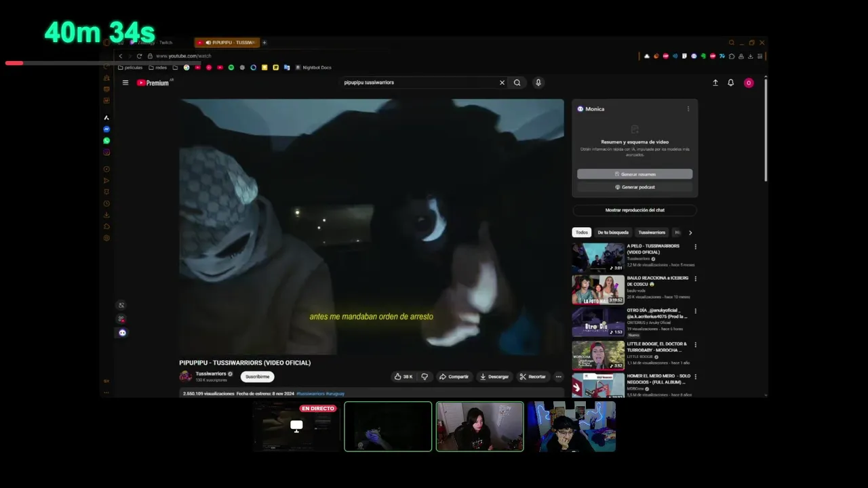The height and width of the screenshot is (488, 868).
Task: Open more video actions three-dot button
Action: (559, 377)
